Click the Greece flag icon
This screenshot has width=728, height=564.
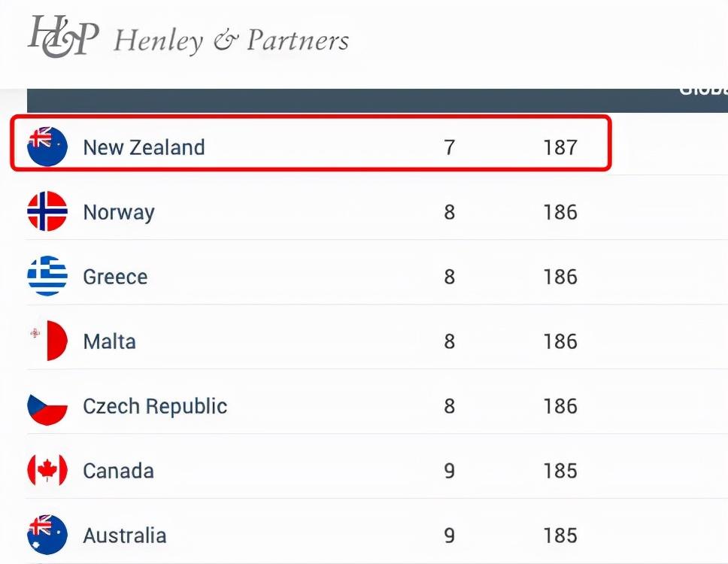coord(47,276)
